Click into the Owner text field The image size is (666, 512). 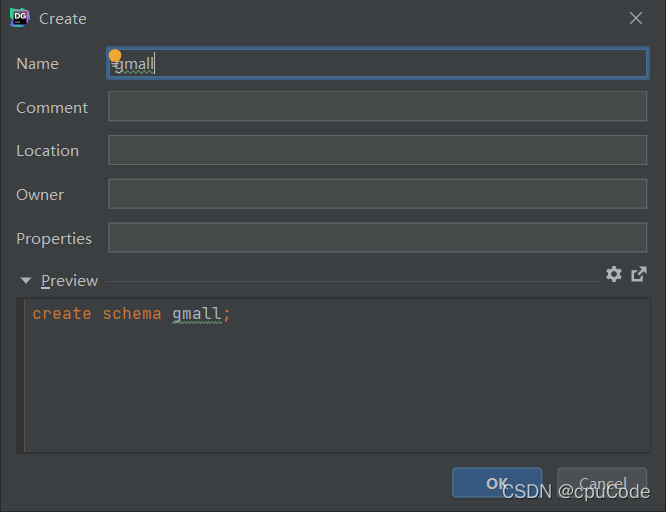pyautogui.click(x=378, y=194)
